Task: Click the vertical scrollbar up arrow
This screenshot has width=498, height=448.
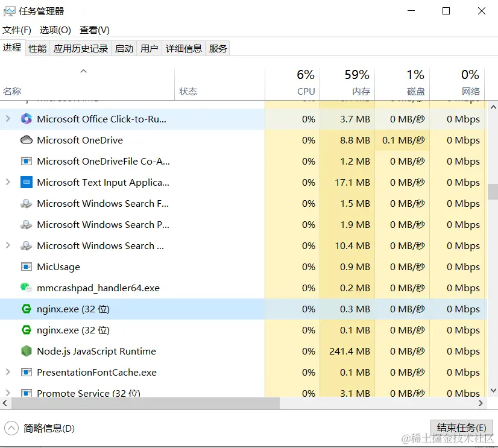Action: pos(493,107)
